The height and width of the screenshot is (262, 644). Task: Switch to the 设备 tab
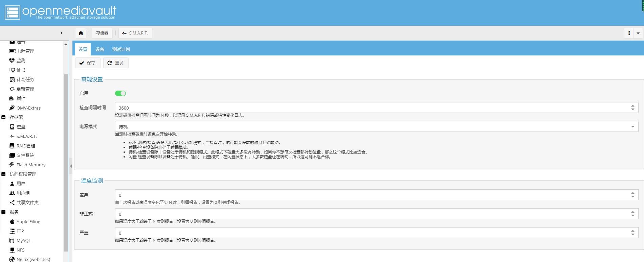click(99, 49)
